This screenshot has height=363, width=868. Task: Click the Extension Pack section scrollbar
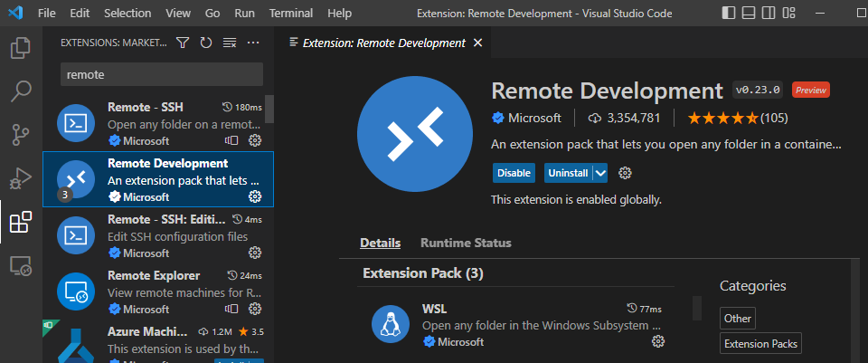click(x=697, y=308)
